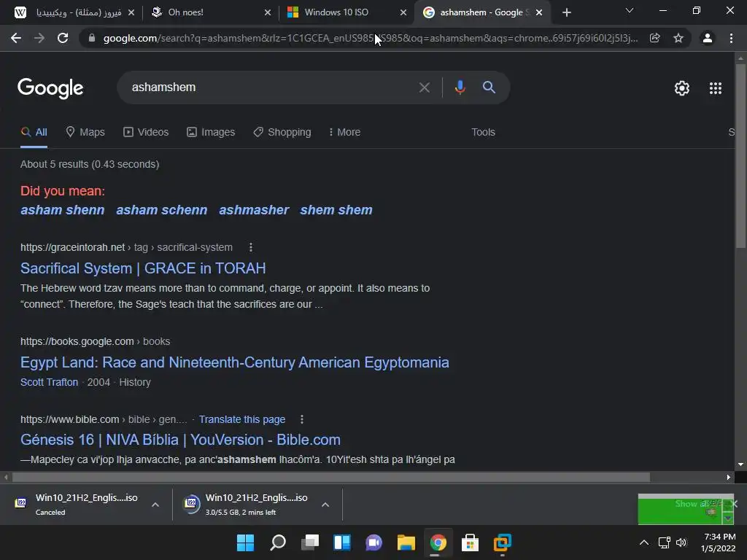This screenshot has height=560, width=747.
Task: Open Sacrifical System GRACE in TORAH result
Action: click(x=143, y=268)
